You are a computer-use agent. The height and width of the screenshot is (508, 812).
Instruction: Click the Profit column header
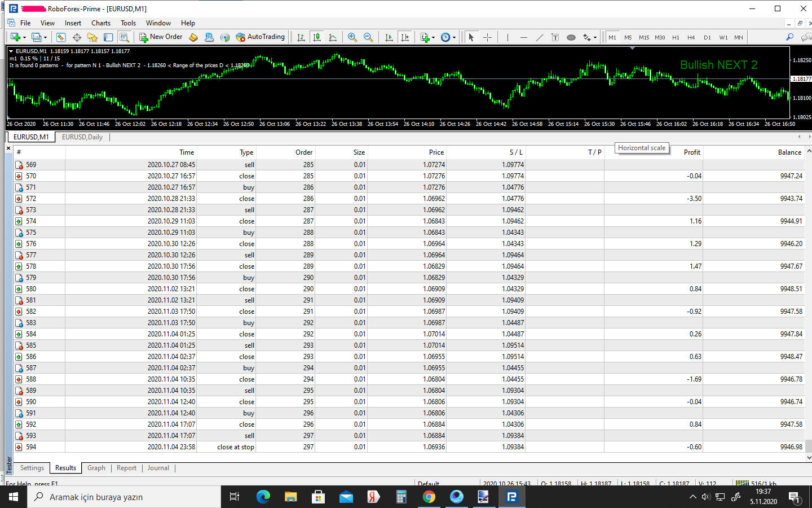point(691,152)
